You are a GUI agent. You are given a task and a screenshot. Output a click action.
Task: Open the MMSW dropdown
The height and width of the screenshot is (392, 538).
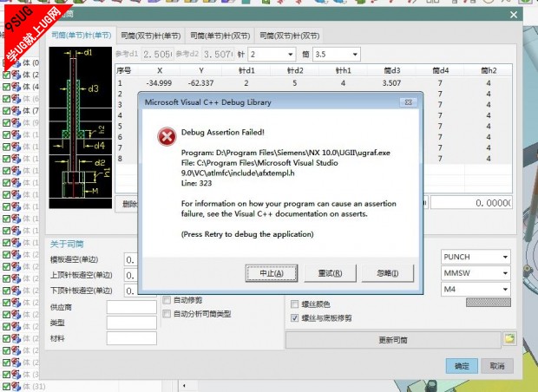coord(476,273)
